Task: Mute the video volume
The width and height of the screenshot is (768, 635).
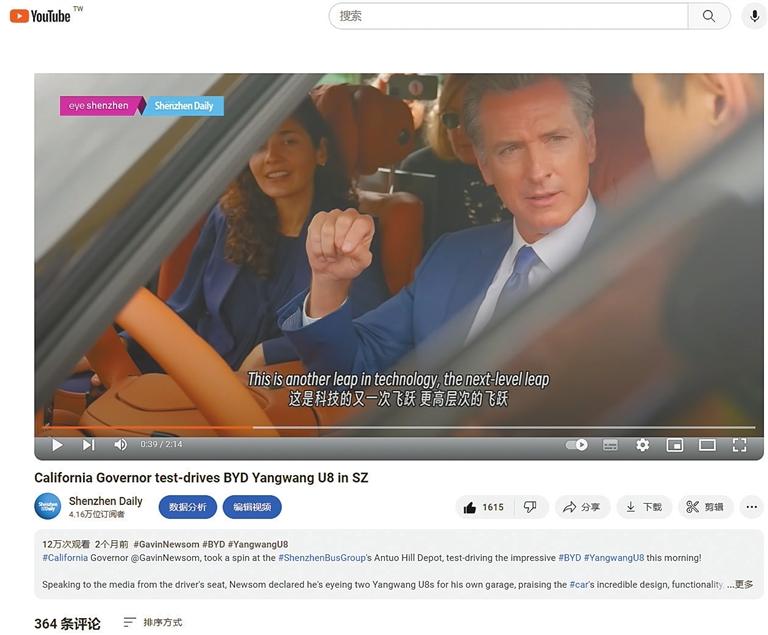Action: (x=120, y=445)
